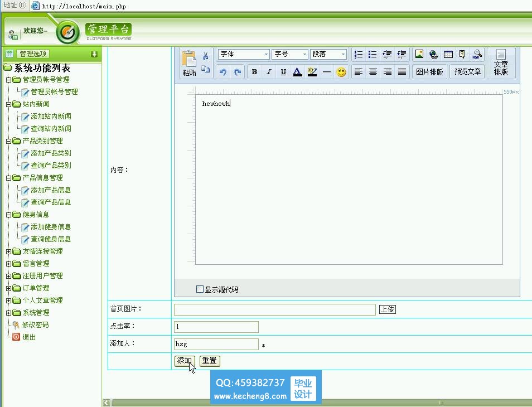532x407 pixels.
Task: Click the 点击率 input field
Action: point(216,327)
